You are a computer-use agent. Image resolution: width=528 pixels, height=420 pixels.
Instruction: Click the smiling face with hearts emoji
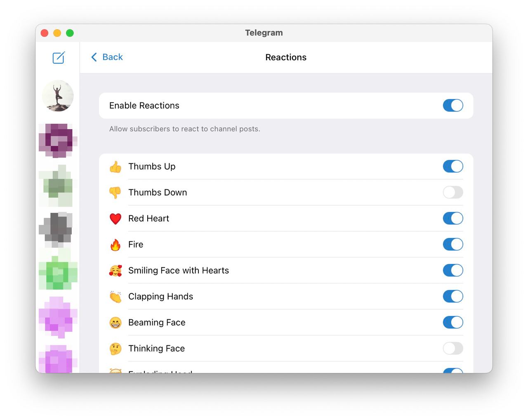[x=115, y=271]
